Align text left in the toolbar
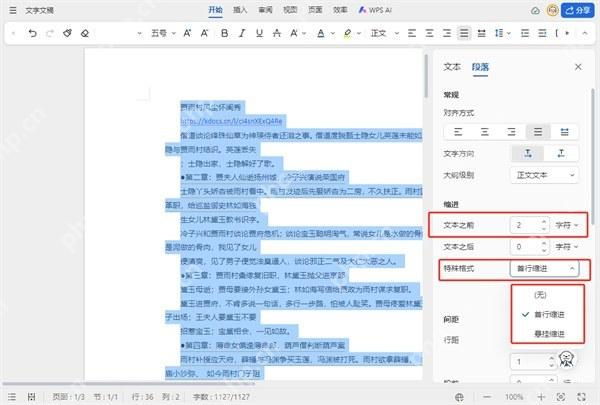This screenshot has height=405, width=600. [x=412, y=33]
